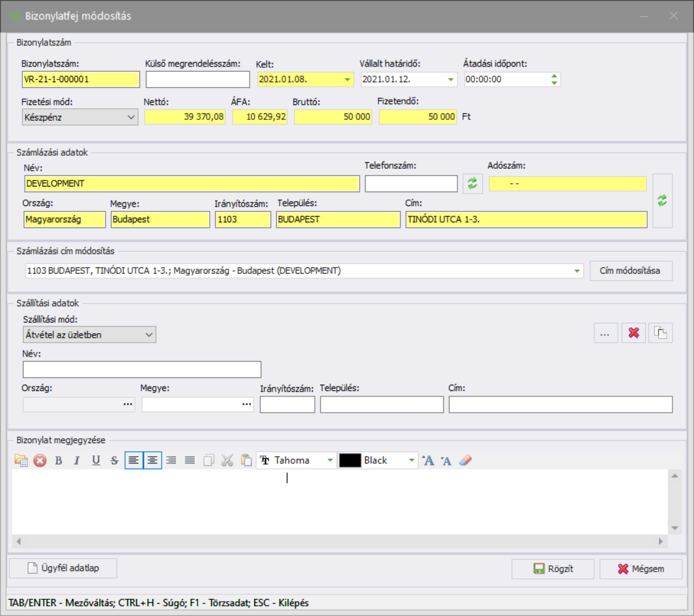Toggle bold formatting in note editor

click(59, 460)
